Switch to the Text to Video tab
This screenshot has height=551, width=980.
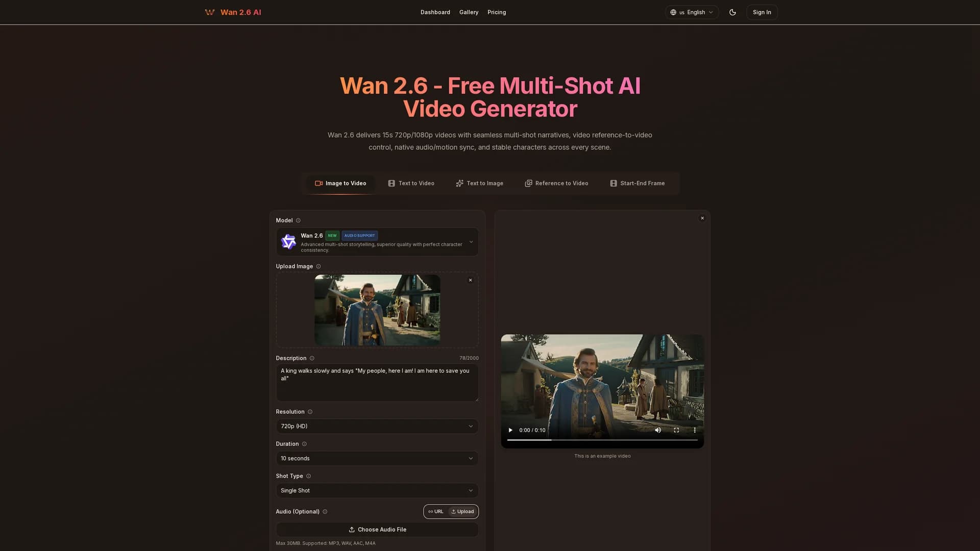coord(411,183)
